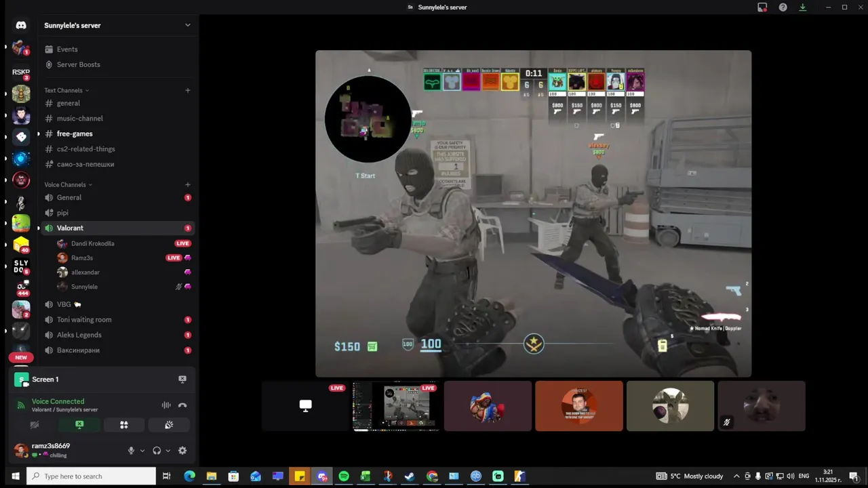Viewport: 868px width, 488px height.
Task: Open noise suppression waveform icon
Action: click(166, 405)
